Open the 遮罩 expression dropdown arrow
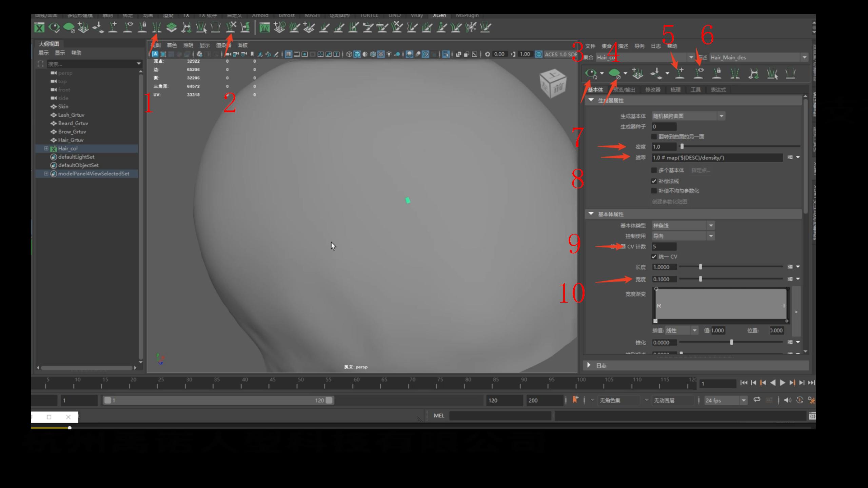Image resolution: width=868 pixels, height=488 pixels. point(798,157)
